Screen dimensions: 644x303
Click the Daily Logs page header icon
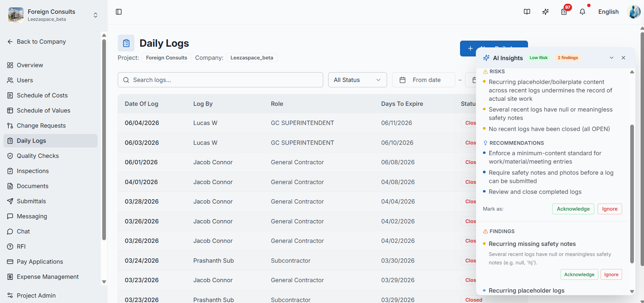[x=126, y=43]
